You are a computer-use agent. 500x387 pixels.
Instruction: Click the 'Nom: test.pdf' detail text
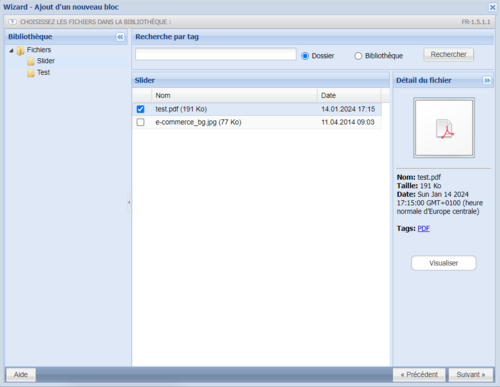419,177
